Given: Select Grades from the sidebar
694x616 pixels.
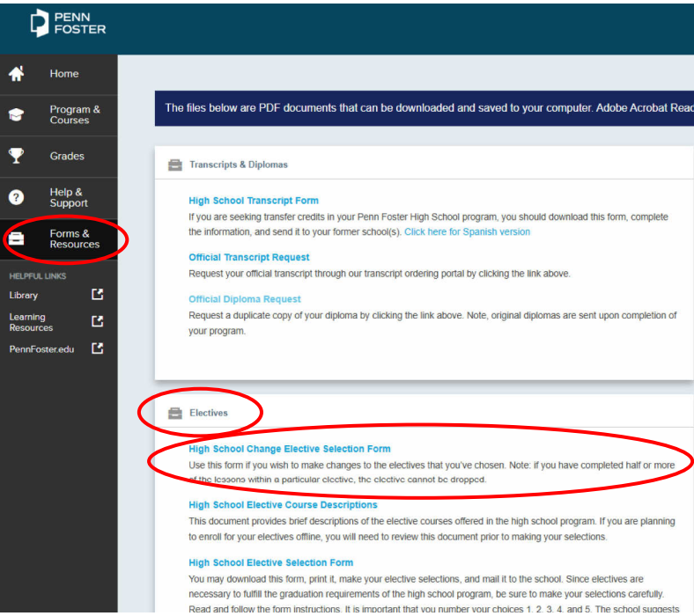Looking at the screenshot, I should tap(67, 156).
